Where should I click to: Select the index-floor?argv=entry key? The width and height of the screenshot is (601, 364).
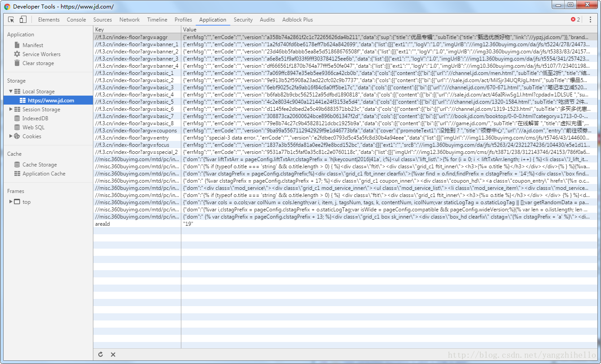click(x=137, y=138)
